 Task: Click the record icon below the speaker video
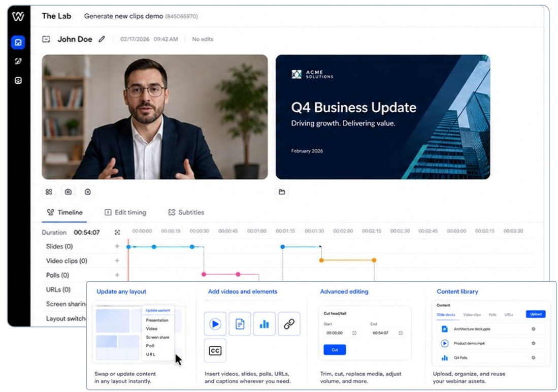pos(87,192)
